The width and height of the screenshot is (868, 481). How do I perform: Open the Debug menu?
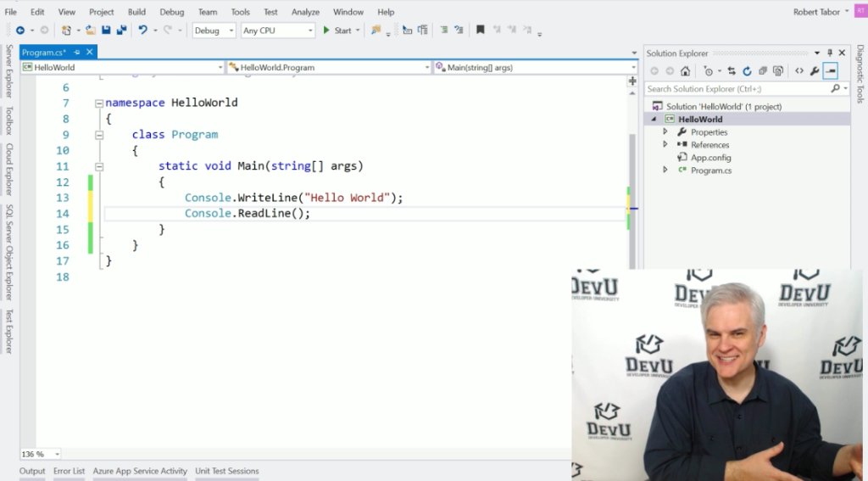[x=171, y=12]
